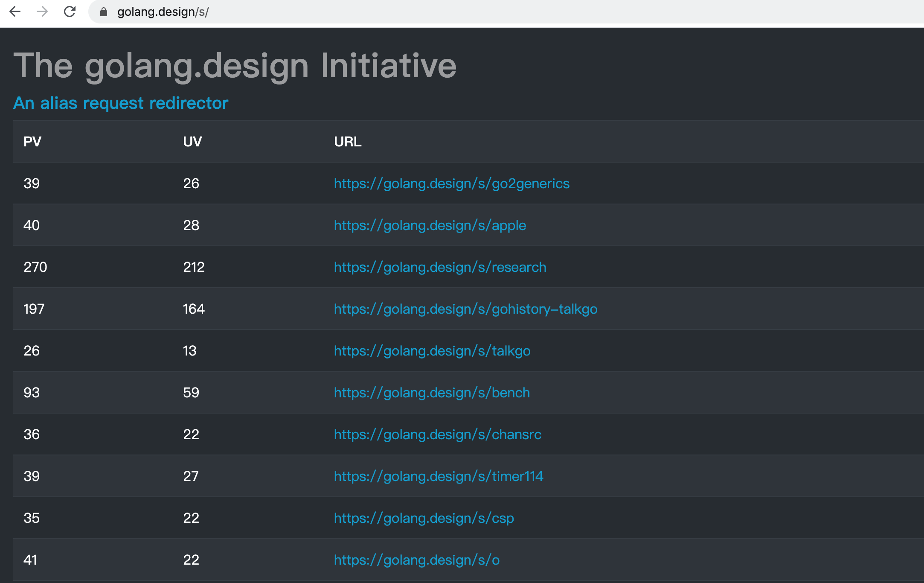924x583 pixels.
Task: Open the timer114 alias link
Action: [x=439, y=476]
